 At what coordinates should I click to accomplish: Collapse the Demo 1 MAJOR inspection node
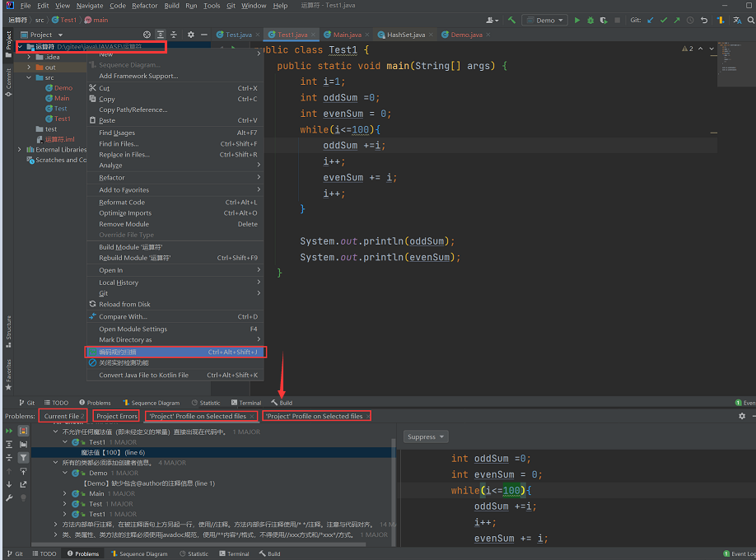(65, 474)
